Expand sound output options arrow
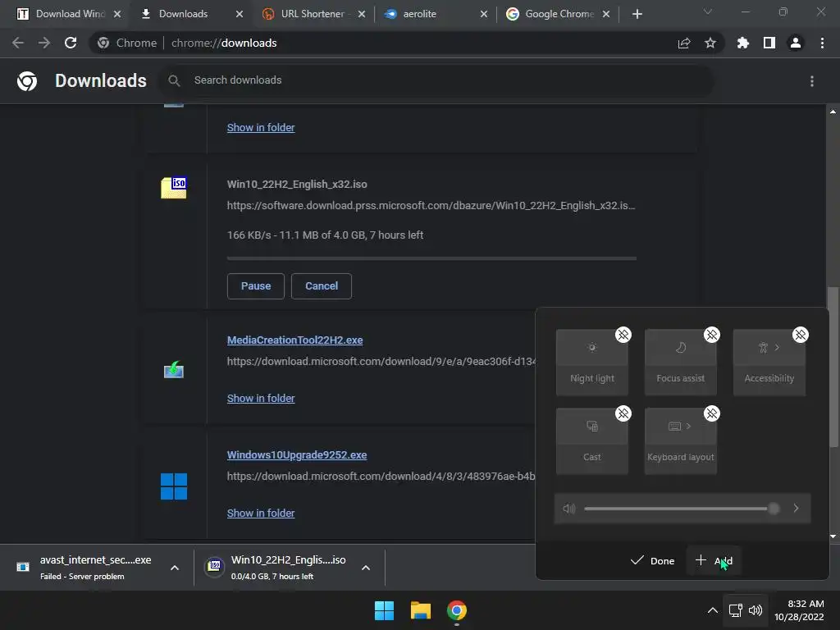 (796, 509)
